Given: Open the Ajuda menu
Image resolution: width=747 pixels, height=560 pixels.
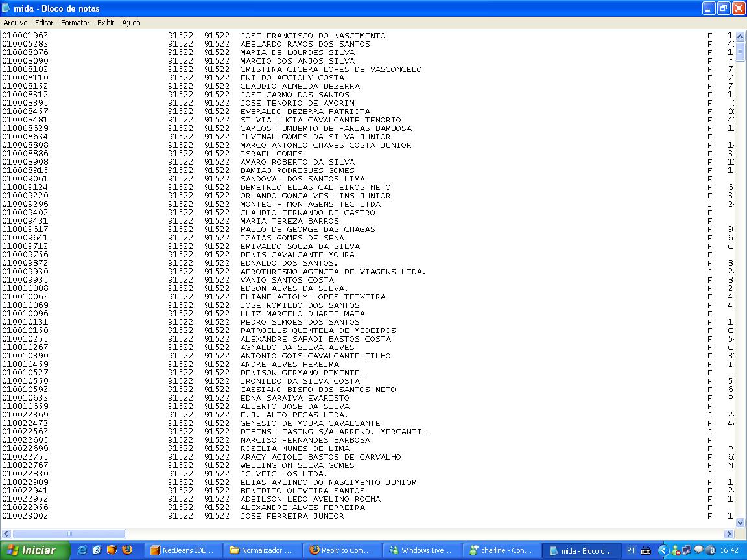Looking at the screenshot, I should [131, 23].
